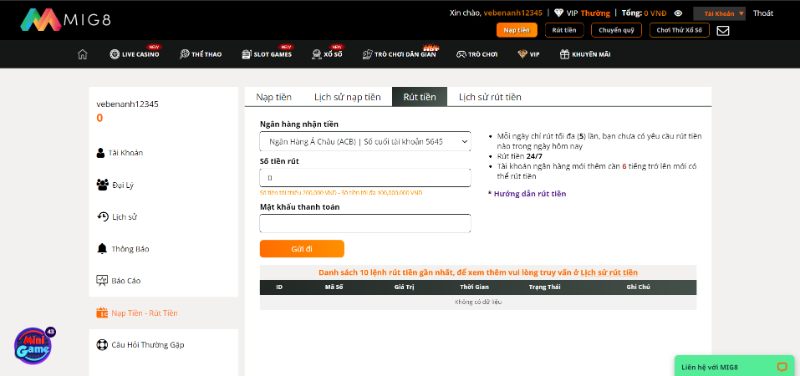Screen dimensions: 800x376
Task: Click the ID column header
Action: [279, 287]
